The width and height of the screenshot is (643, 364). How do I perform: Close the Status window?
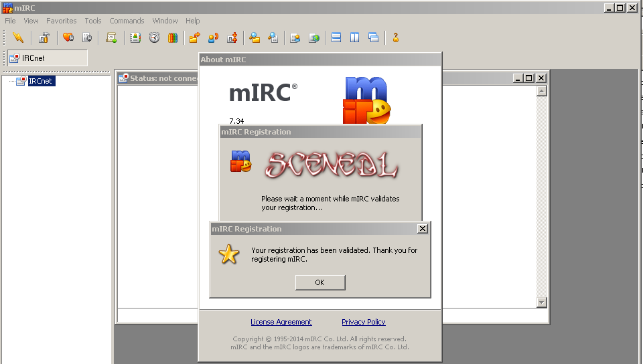541,78
